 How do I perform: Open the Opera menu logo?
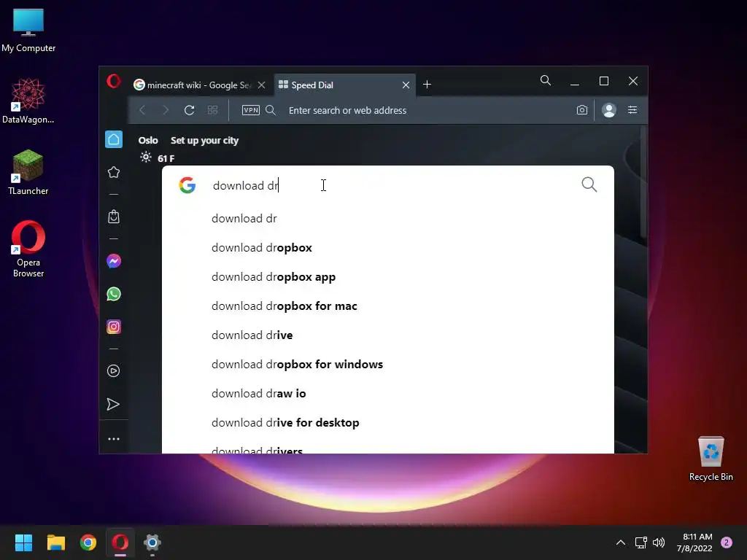pos(113,81)
